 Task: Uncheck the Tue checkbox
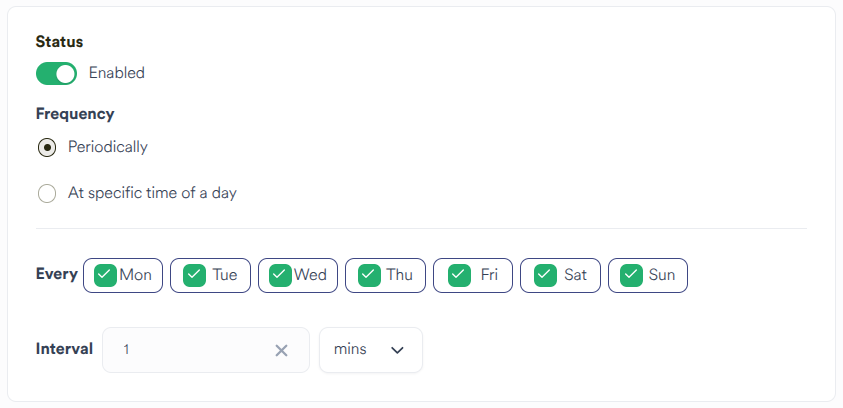click(195, 275)
